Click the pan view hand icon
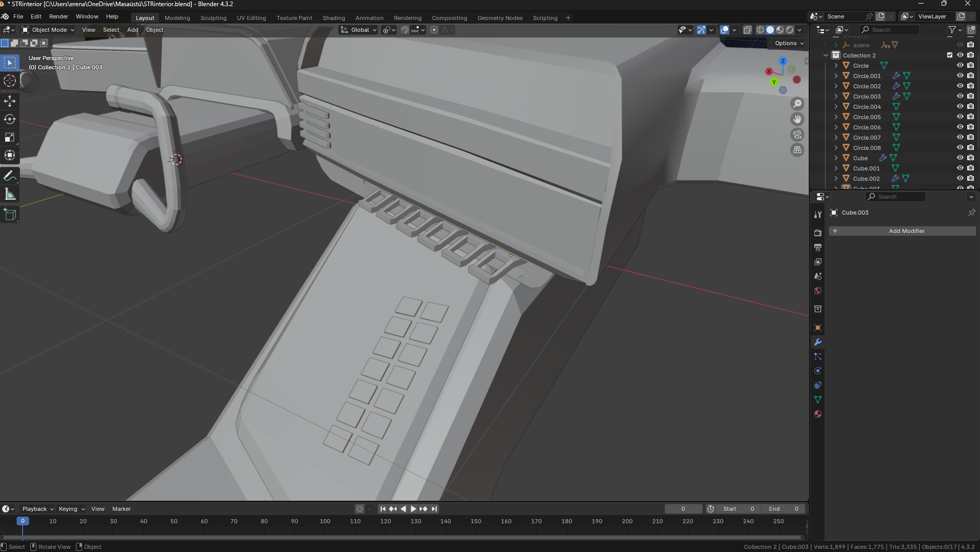980x552 pixels. tap(797, 119)
